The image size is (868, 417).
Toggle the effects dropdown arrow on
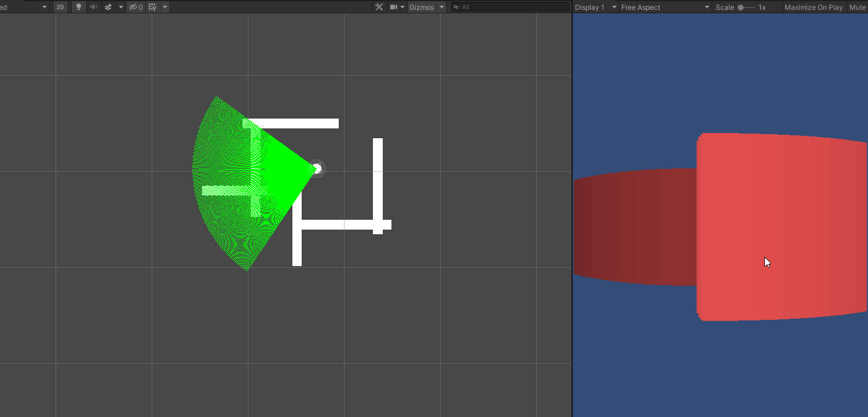coord(119,7)
